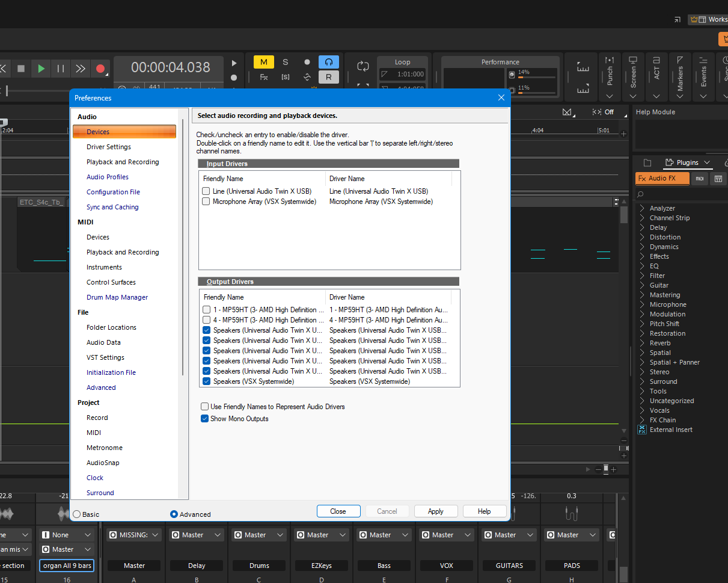Open the Master output dropdown on GUITARS bus

point(510,535)
